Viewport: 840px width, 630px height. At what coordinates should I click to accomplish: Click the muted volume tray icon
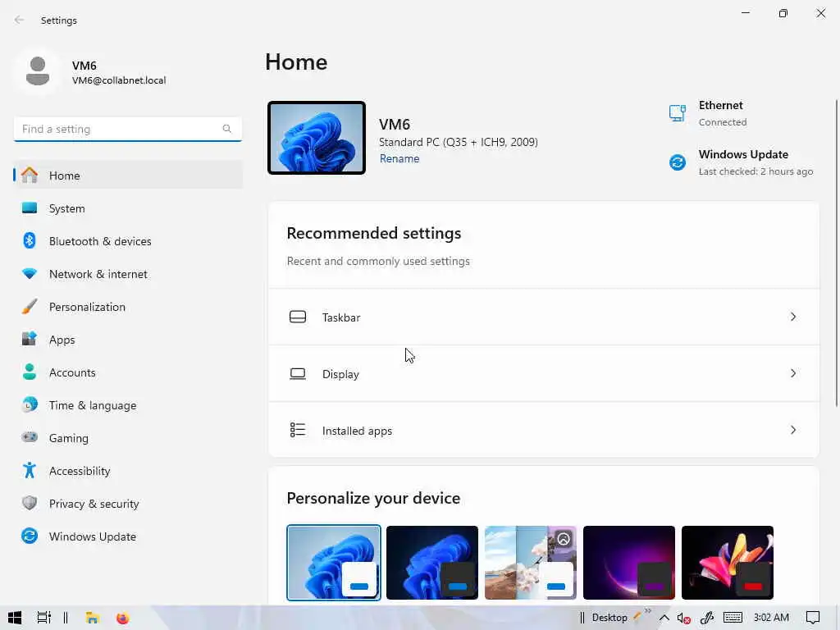pos(683,619)
